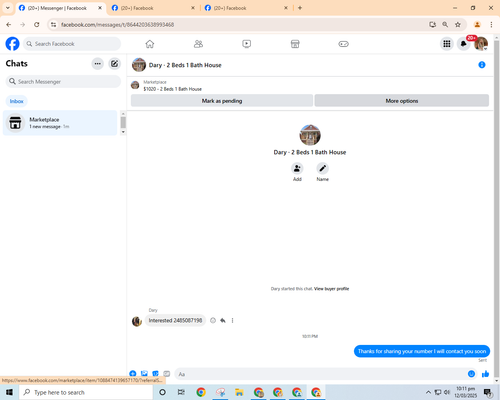The width and height of the screenshot is (500, 400).
Task: Reply to Dary's message arrow icon
Action: pos(223,320)
